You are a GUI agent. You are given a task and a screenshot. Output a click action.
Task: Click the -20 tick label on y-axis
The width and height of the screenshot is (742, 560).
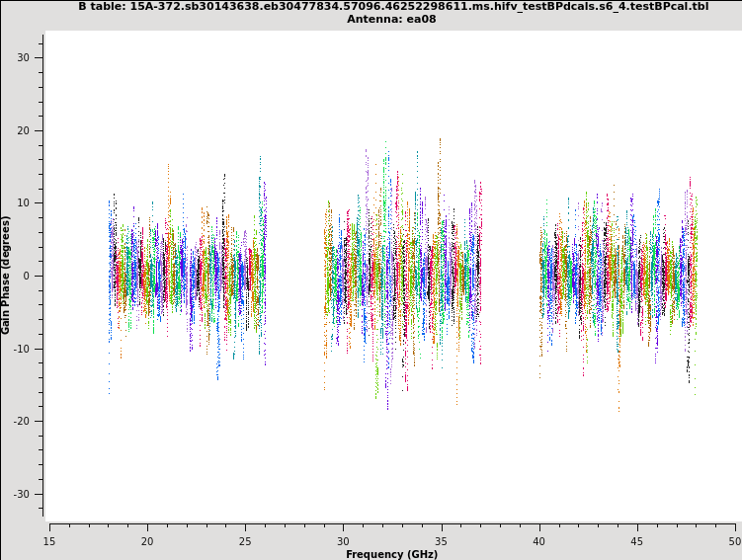(x=22, y=422)
